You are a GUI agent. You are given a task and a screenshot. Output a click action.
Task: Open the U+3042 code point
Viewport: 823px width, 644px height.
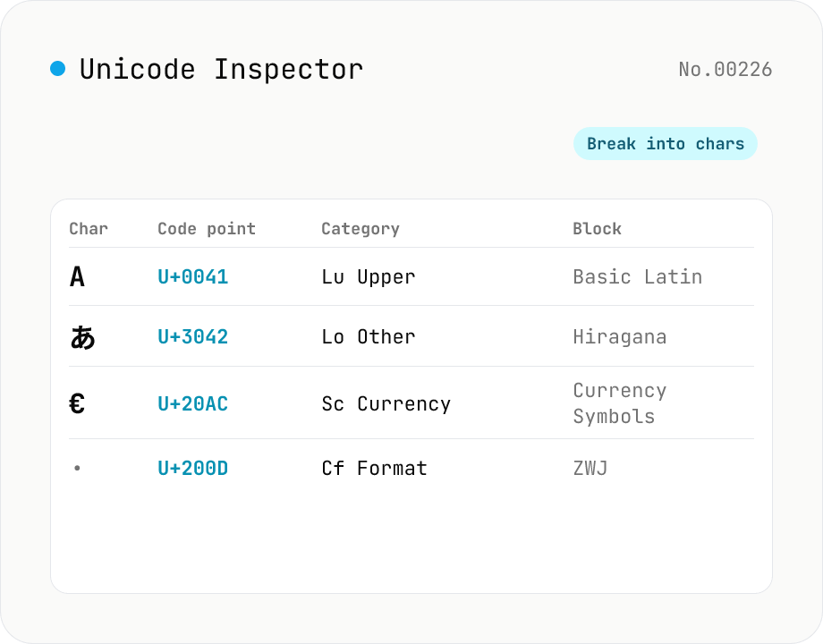click(192, 336)
